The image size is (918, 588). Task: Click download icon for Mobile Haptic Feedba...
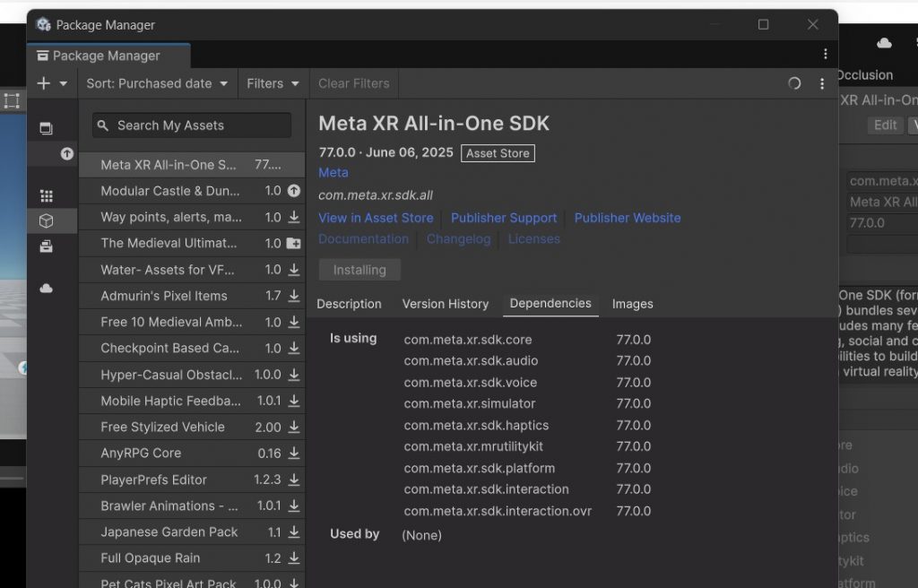coord(294,401)
